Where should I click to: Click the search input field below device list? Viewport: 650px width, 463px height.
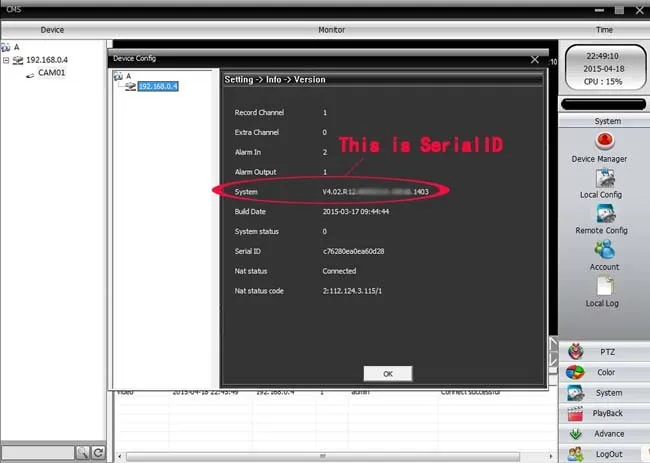coord(38,452)
